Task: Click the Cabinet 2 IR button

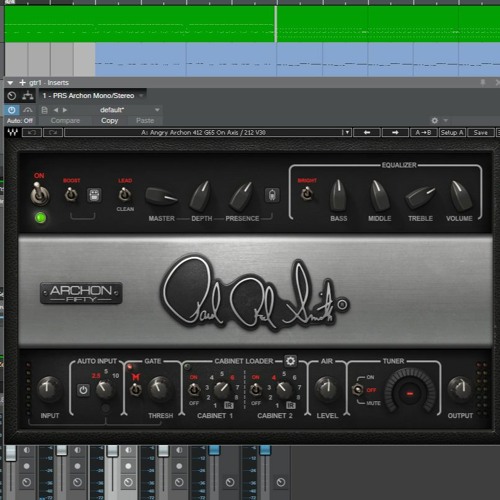Action: tap(291, 405)
